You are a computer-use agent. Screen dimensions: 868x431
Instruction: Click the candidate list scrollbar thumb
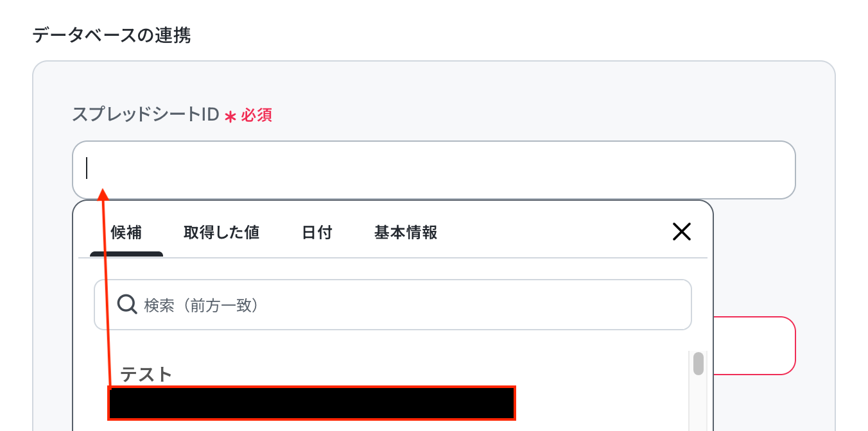[699, 364]
